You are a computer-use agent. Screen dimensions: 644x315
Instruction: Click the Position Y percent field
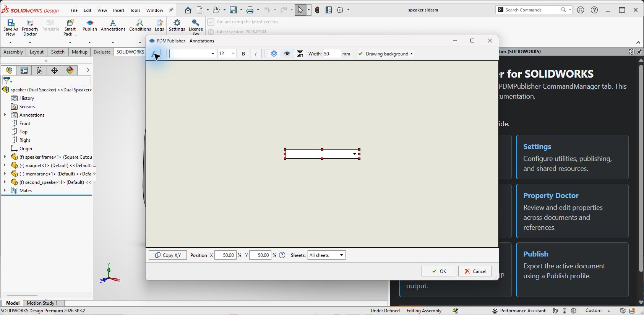click(260, 255)
